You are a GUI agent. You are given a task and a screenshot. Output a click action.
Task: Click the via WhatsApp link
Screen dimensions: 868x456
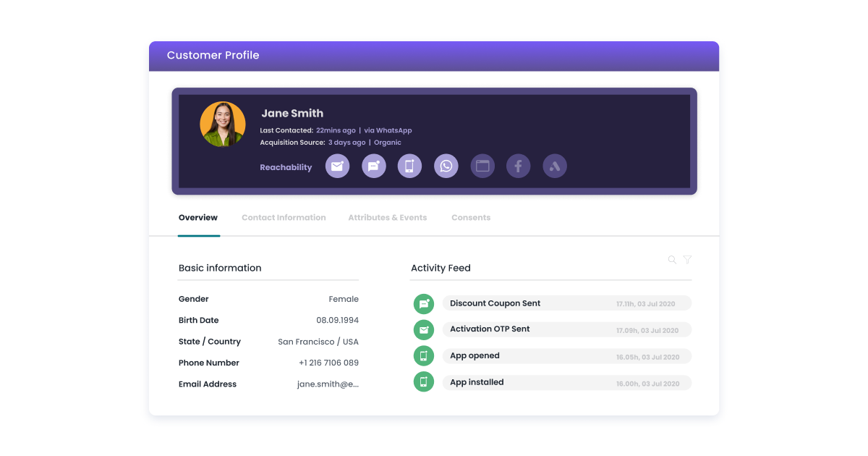(388, 130)
